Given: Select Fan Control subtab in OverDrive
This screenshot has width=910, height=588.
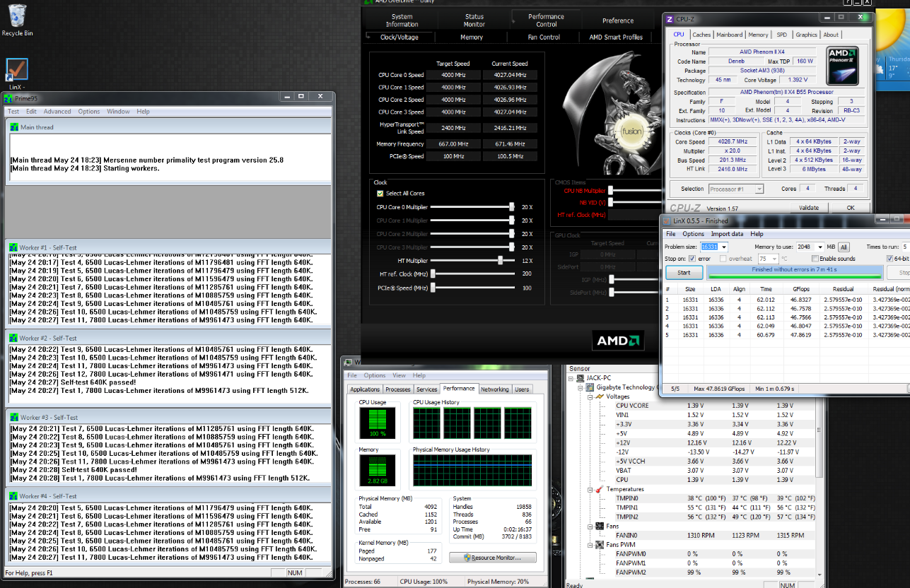Looking at the screenshot, I should click(544, 37).
